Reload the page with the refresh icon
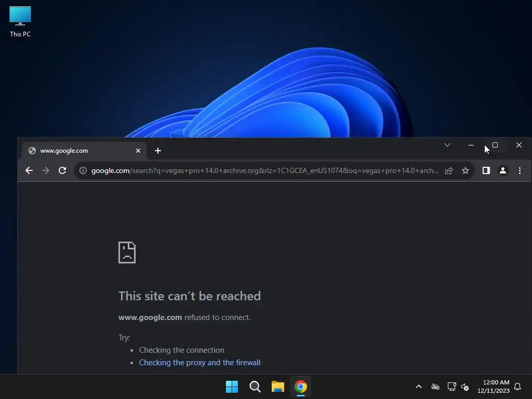 pyautogui.click(x=62, y=170)
